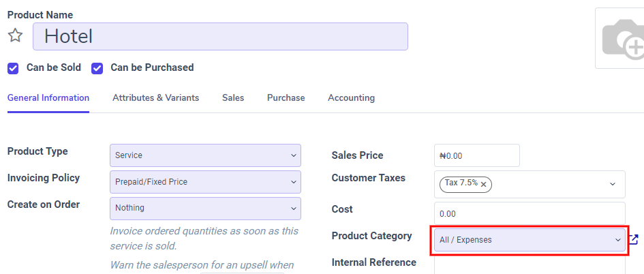Toggle the Can be Purchased checkbox
Viewport: 644px width, 274px height.
point(97,68)
